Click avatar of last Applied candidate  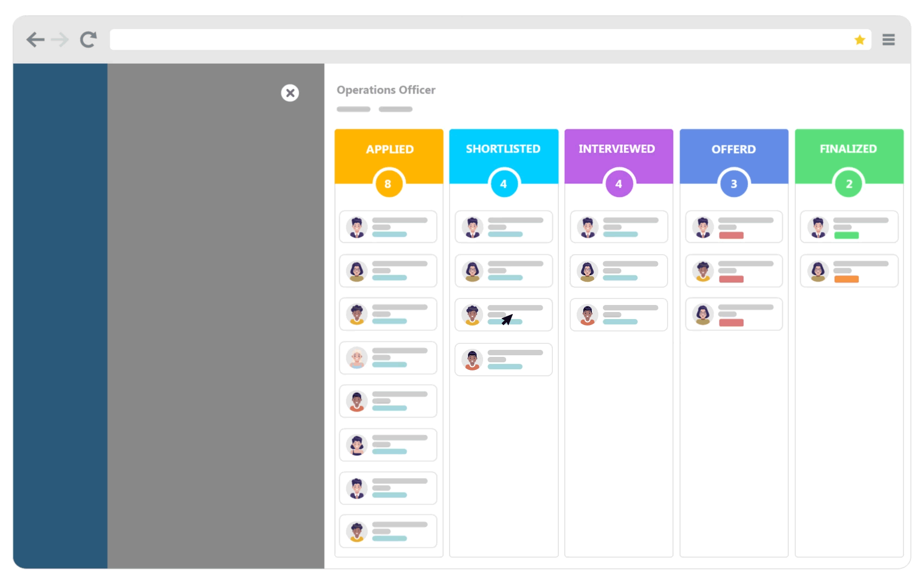click(357, 532)
